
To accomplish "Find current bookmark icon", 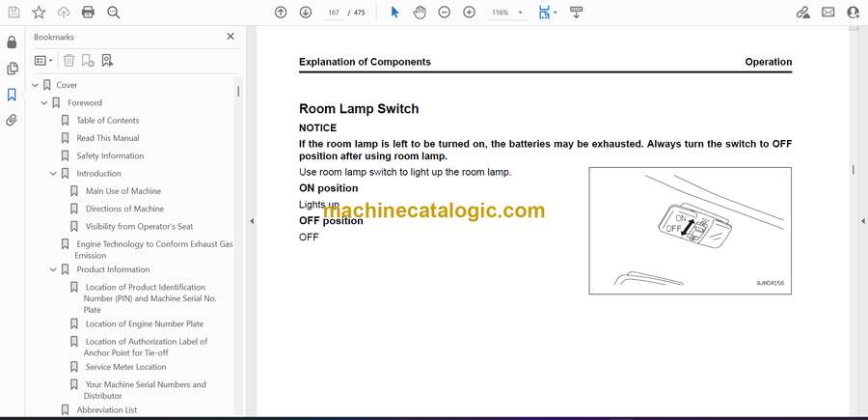I will click(107, 61).
